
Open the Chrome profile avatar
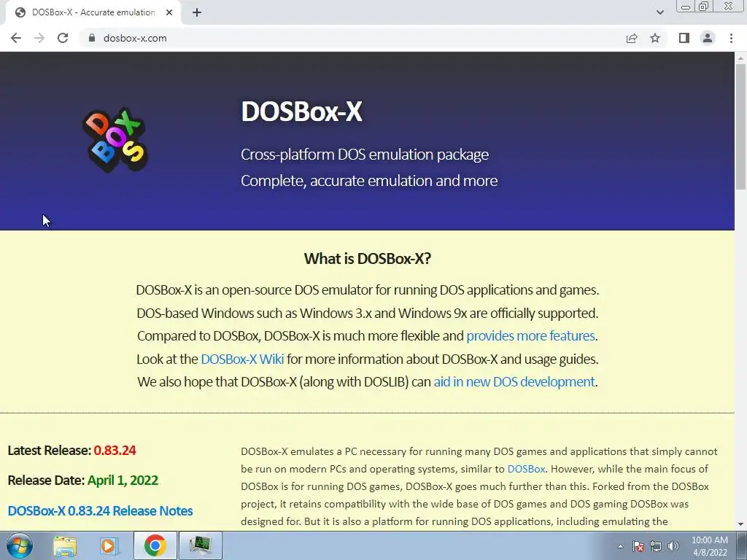tap(708, 38)
